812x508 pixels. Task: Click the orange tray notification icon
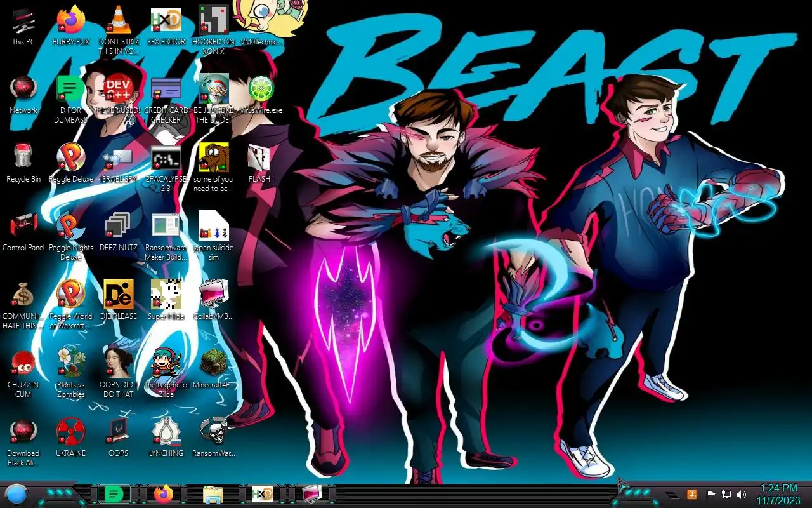(693, 494)
